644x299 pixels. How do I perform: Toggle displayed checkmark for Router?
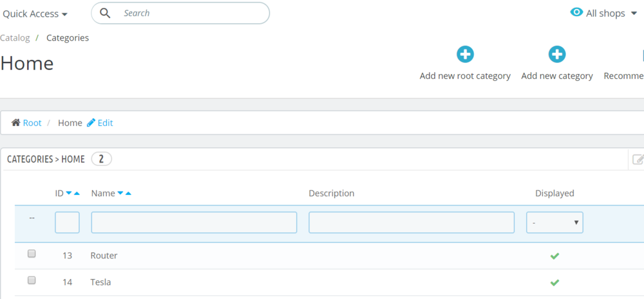[554, 256]
